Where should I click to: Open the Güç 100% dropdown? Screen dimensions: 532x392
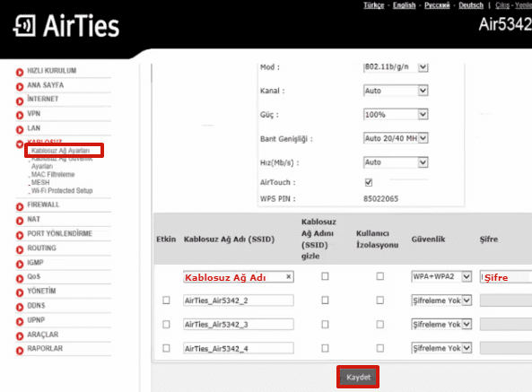pyautogui.click(x=396, y=114)
